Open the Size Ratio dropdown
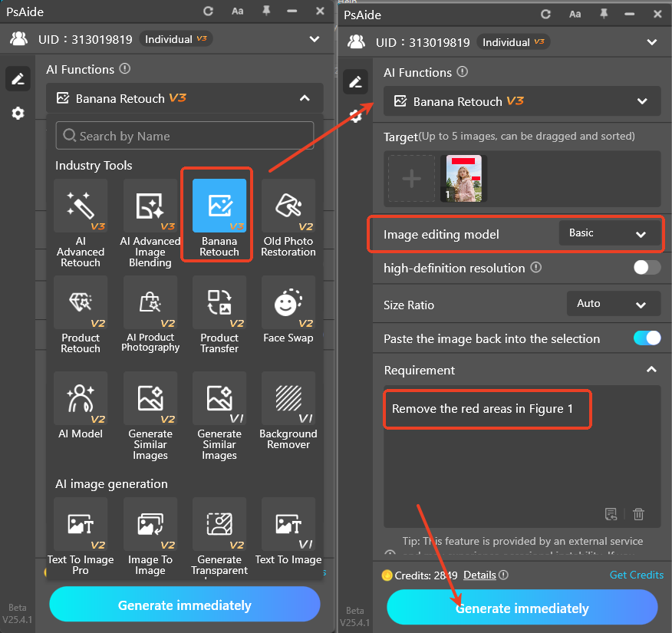 coord(613,304)
